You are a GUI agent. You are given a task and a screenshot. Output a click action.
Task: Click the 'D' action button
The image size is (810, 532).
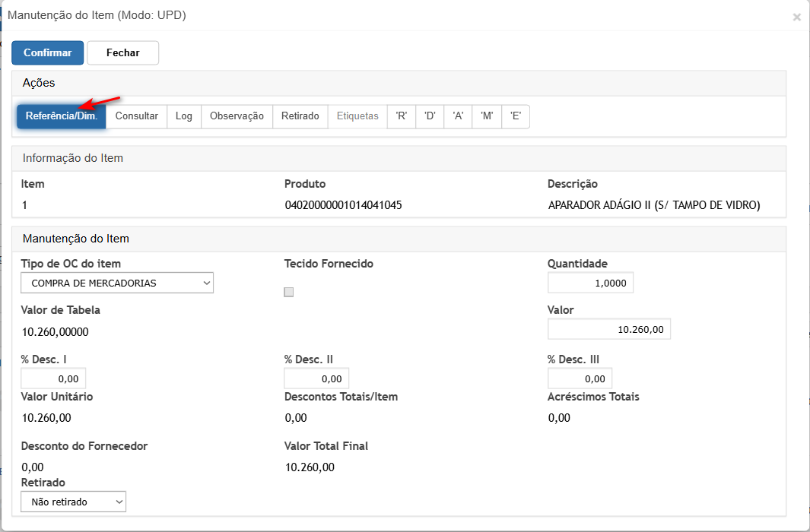pos(430,116)
